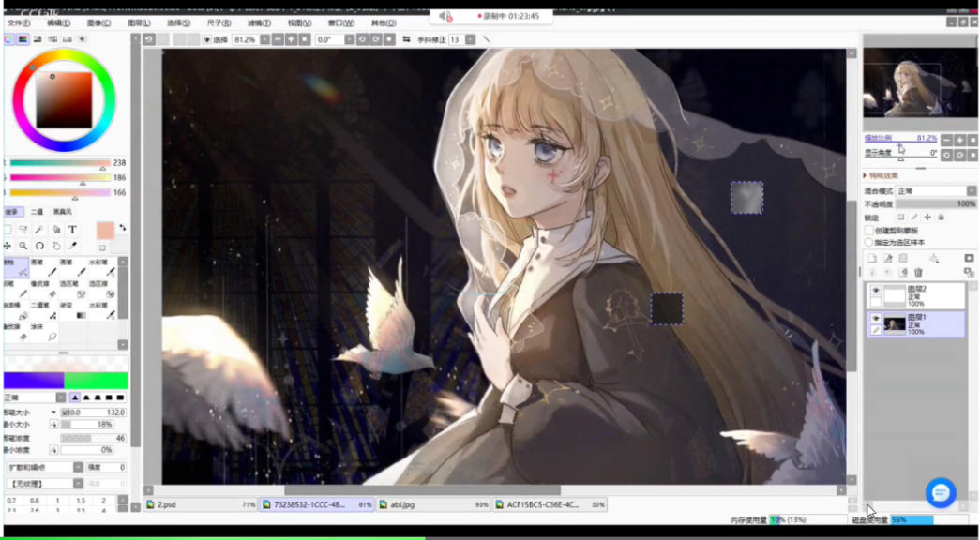Click the brush size field showing 132.0

point(93,412)
